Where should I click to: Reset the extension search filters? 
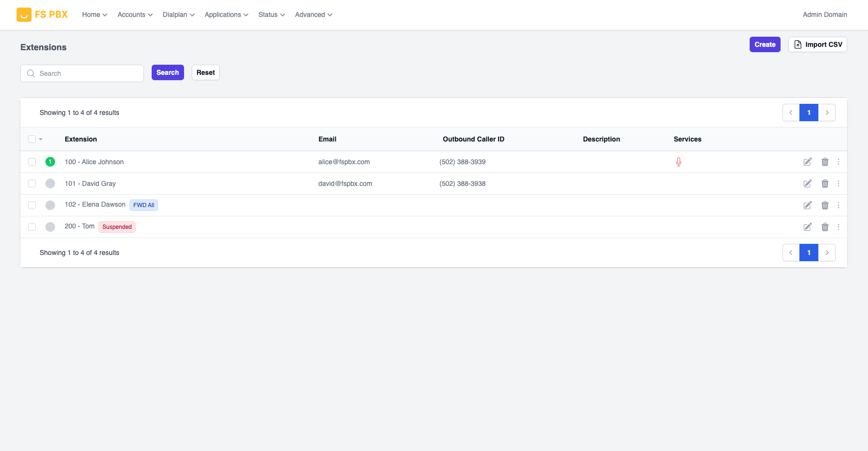pos(205,72)
